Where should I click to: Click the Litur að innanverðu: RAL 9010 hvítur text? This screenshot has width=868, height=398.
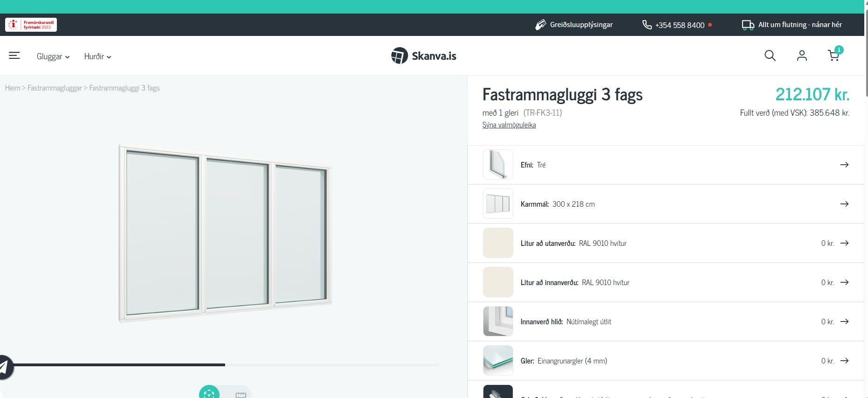click(575, 282)
